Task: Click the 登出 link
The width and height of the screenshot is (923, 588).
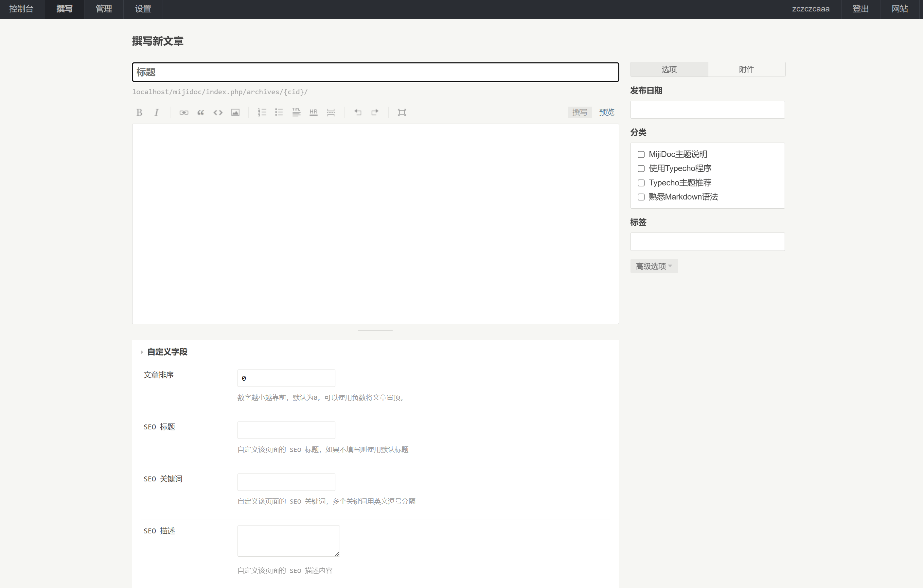Action: coord(860,9)
